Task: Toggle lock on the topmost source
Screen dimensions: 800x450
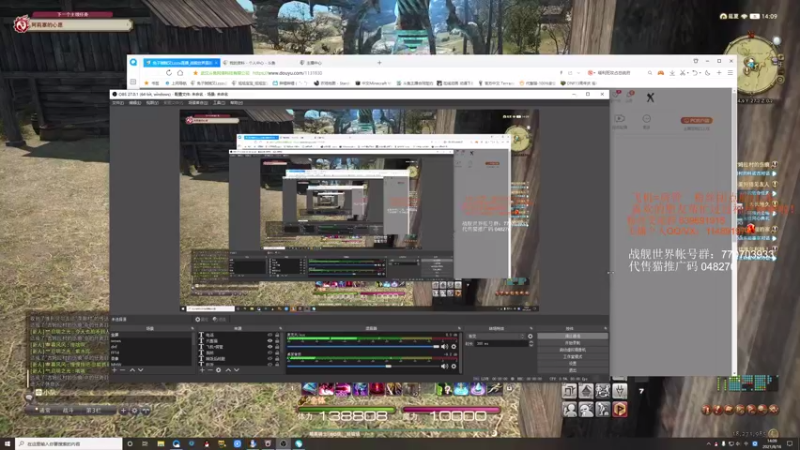Action: click(277, 335)
